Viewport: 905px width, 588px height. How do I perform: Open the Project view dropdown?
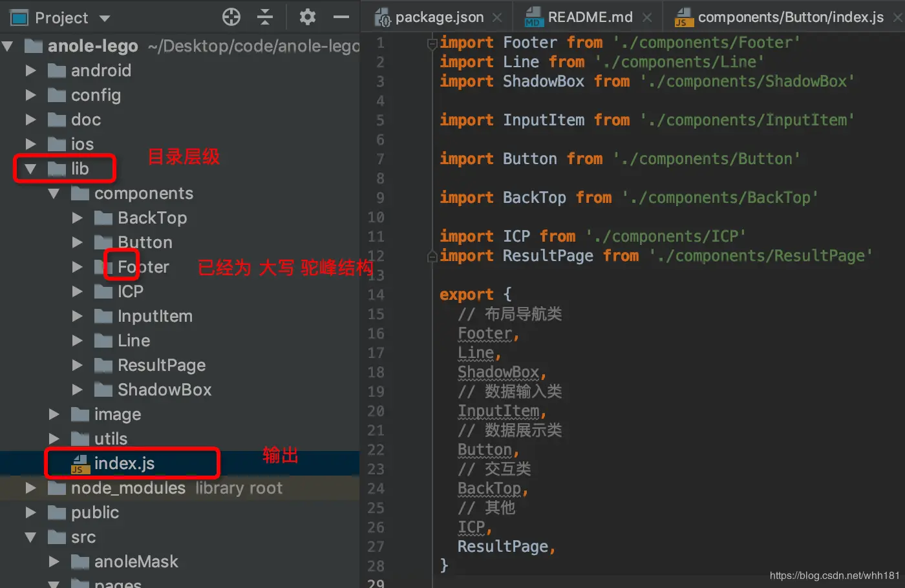105,18
